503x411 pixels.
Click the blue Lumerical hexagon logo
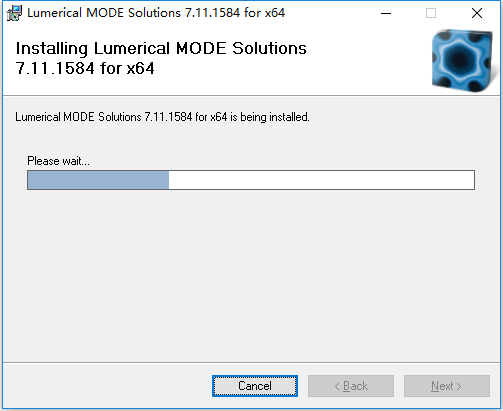pos(462,61)
